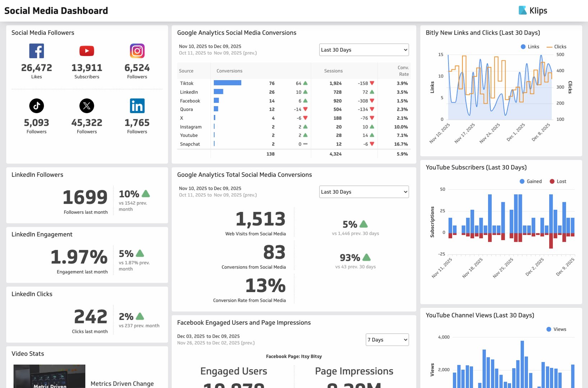Click the TikTok followers icon
The height and width of the screenshot is (388, 588).
point(36,106)
